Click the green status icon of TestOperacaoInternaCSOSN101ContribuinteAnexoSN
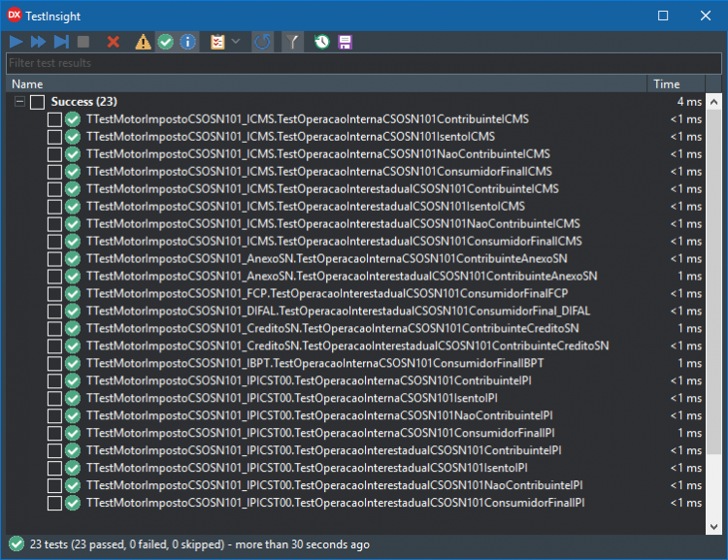The width and height of the screenshot is (728, 560). coord(73,258)
